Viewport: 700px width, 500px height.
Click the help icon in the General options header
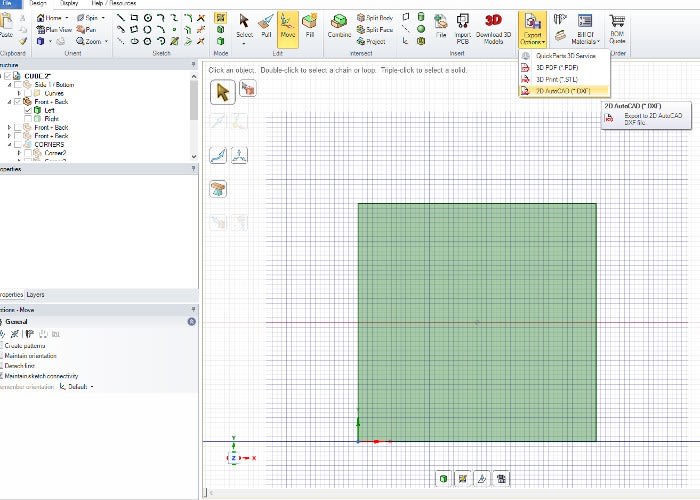[192, 321]
